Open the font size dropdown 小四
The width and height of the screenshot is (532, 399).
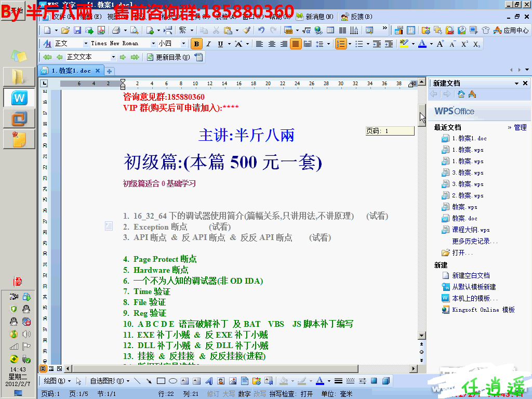coord(183,44)
